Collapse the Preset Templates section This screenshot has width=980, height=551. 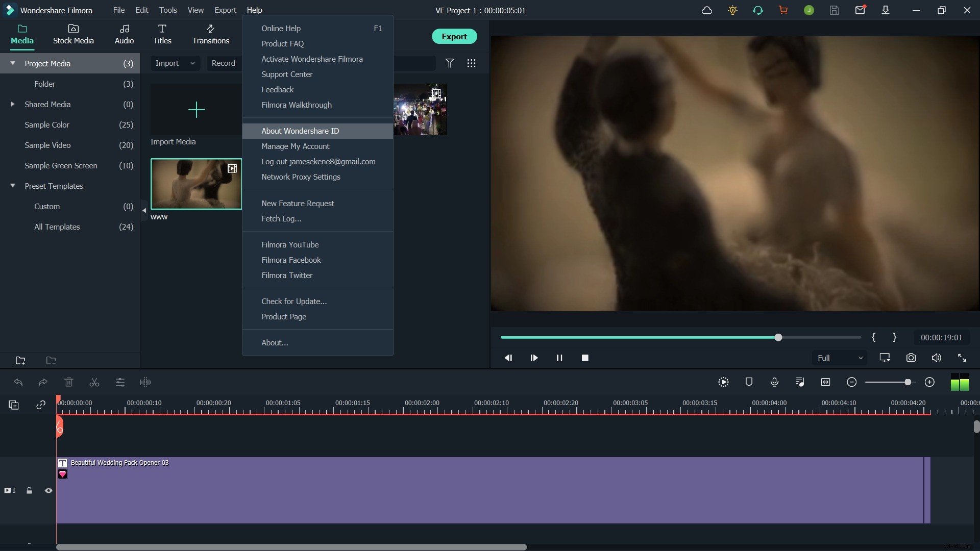click(x=12, y=186)
